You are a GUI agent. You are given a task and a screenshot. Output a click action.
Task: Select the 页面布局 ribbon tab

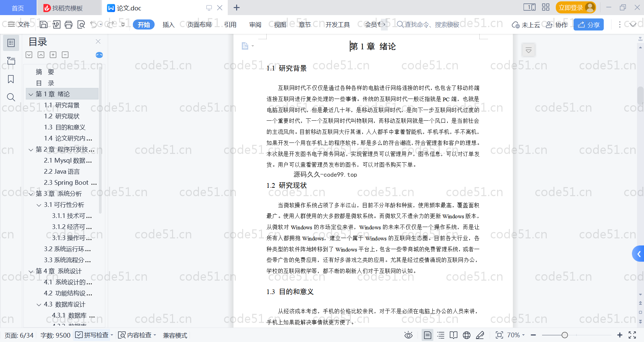(199, 24)
